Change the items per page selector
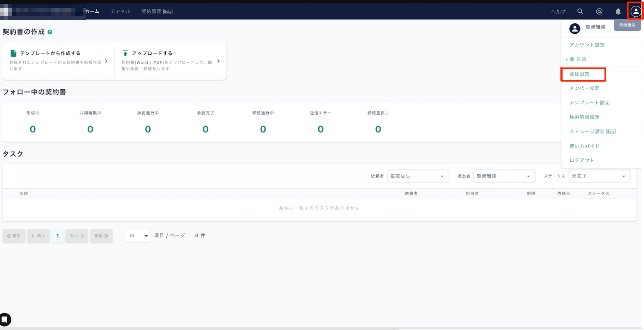This screenshot has height=330, width=644. point(137,236)
